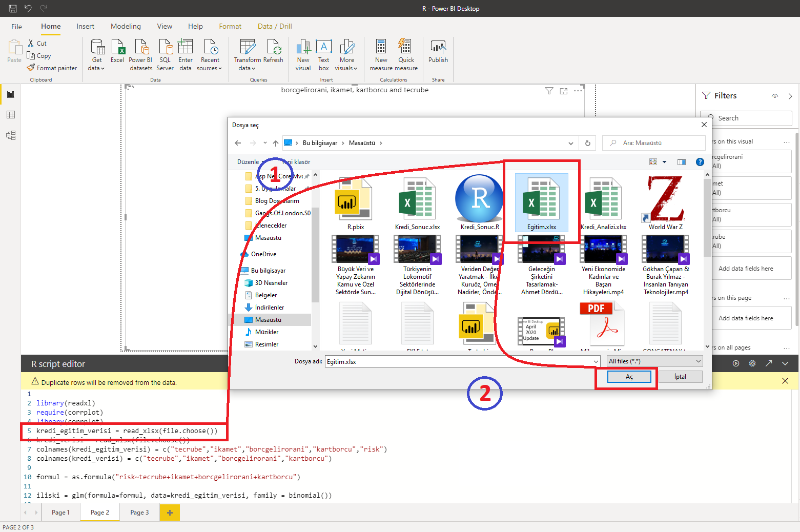Open the file type filter dropdown
This screenshot has height=532, width=800.
pos(654,361)
